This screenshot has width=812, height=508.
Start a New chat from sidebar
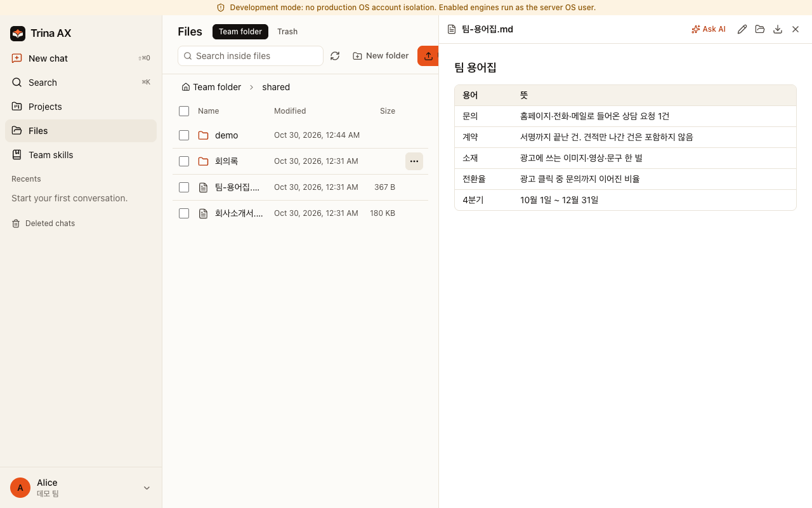(x=81, y=58)
